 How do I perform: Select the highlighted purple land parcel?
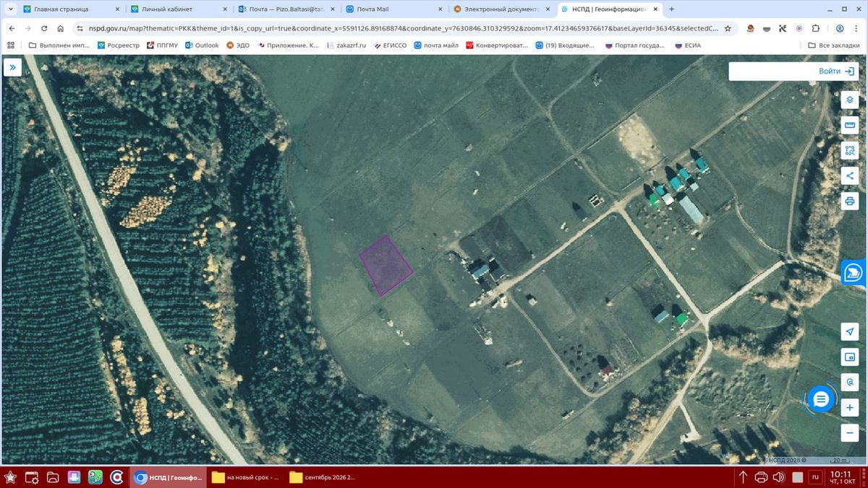[x=386, y=265]
